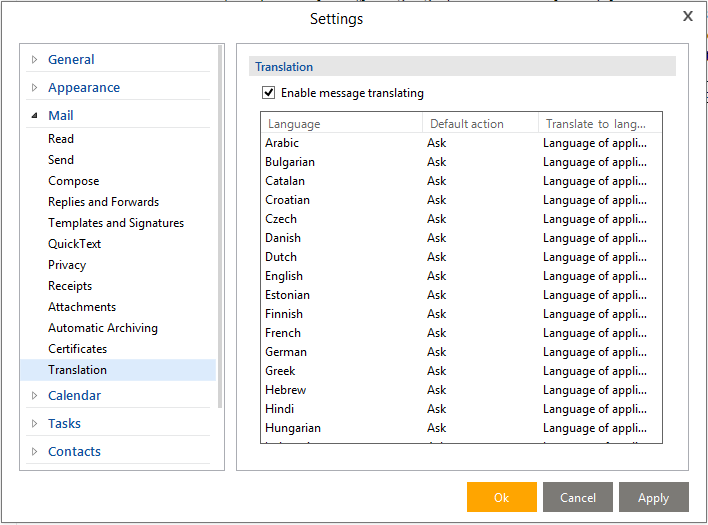Change Translate to language for Greek
This screenshot has width=708, height=525.
pos(595,371)
